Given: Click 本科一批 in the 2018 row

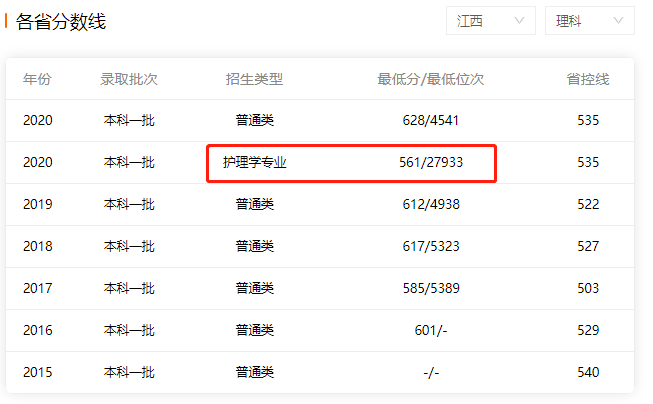Looking at the screenshot, I should [x=129, y=246].
